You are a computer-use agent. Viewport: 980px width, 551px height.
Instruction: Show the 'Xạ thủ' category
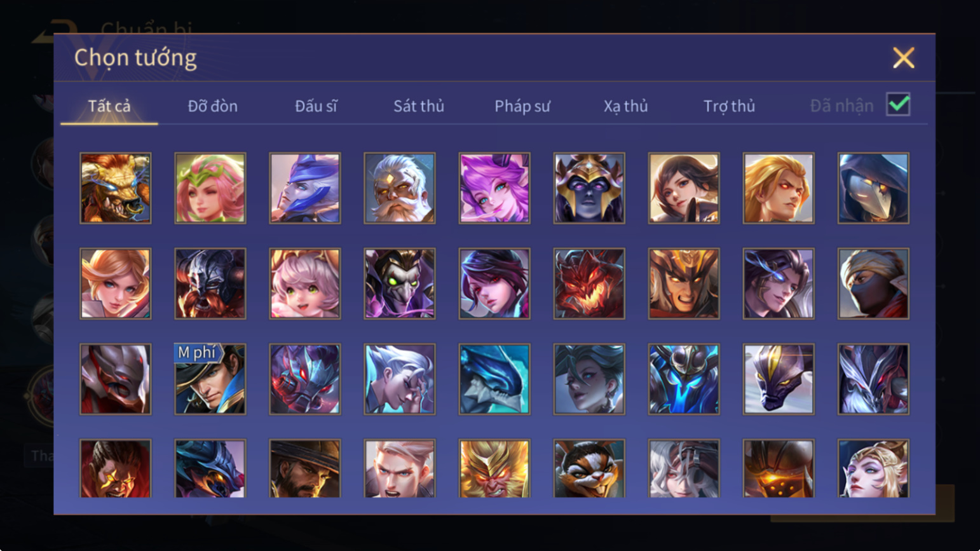[x=626, y=106]
